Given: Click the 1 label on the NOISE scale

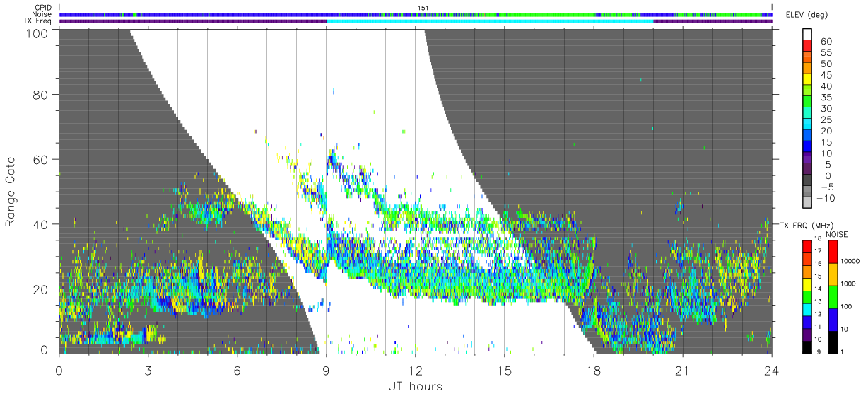Looking at the screenshot, I should pos(843,352).
